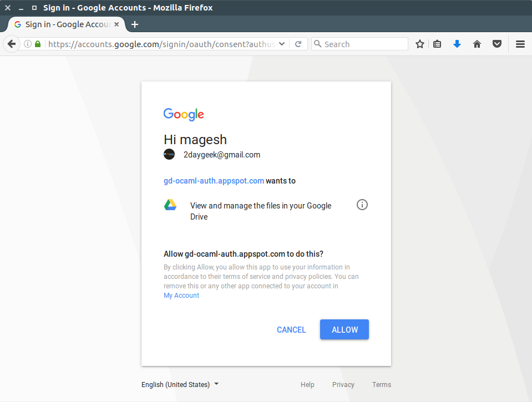Open downloads via blue arrow icon
The image size is (532, 402).
[457, 44]
